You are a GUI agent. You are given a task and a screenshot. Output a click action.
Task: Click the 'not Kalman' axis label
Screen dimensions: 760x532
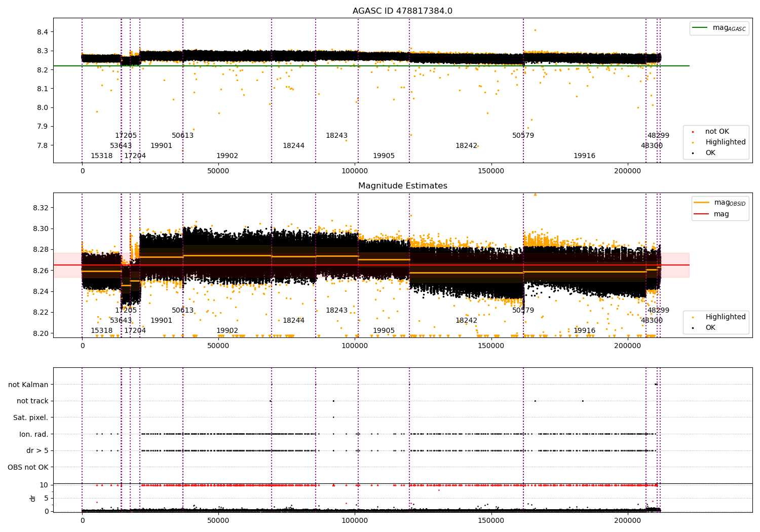click(x=28, y=385)
